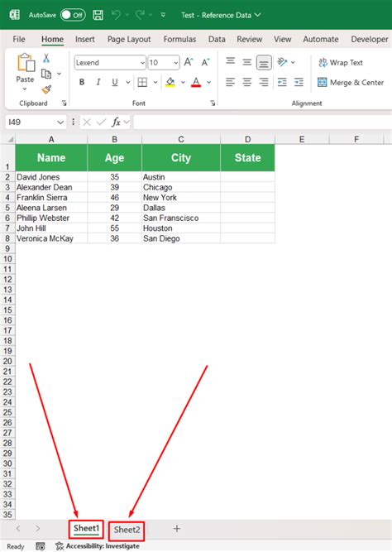Open the Font settings dialog launcher
Viewport: 392px width, 552px height.
[213, 103]
